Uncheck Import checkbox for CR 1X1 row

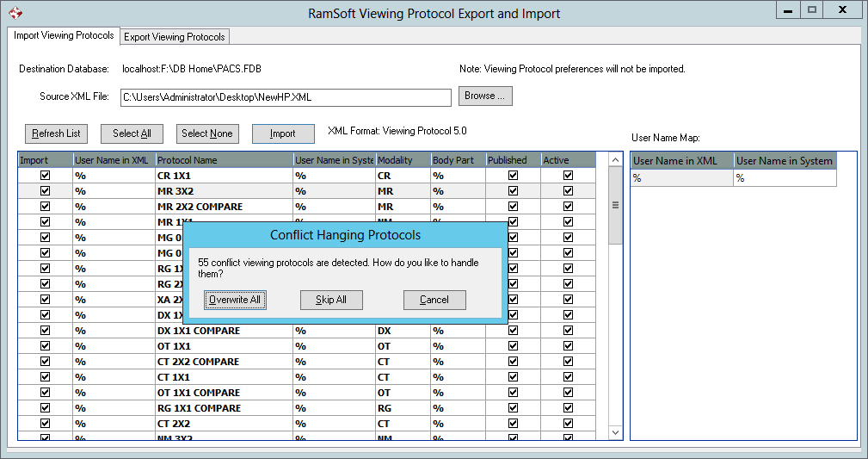[46, 175]
